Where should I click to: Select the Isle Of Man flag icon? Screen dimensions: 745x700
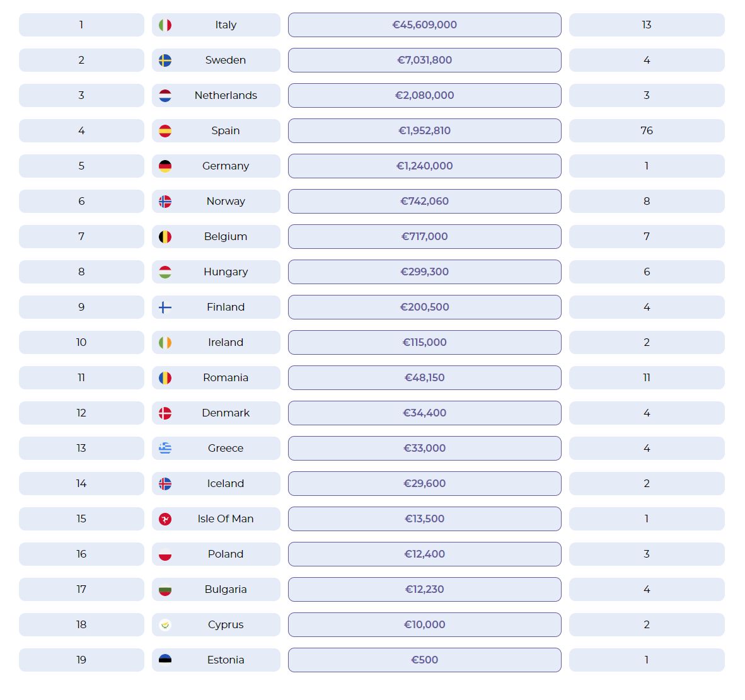[x=165, y=519]
